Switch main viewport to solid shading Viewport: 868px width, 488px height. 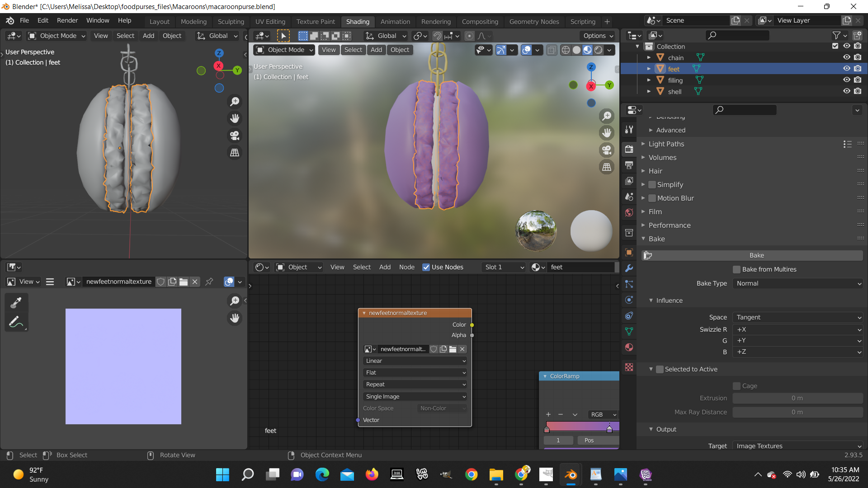(576, 50)
